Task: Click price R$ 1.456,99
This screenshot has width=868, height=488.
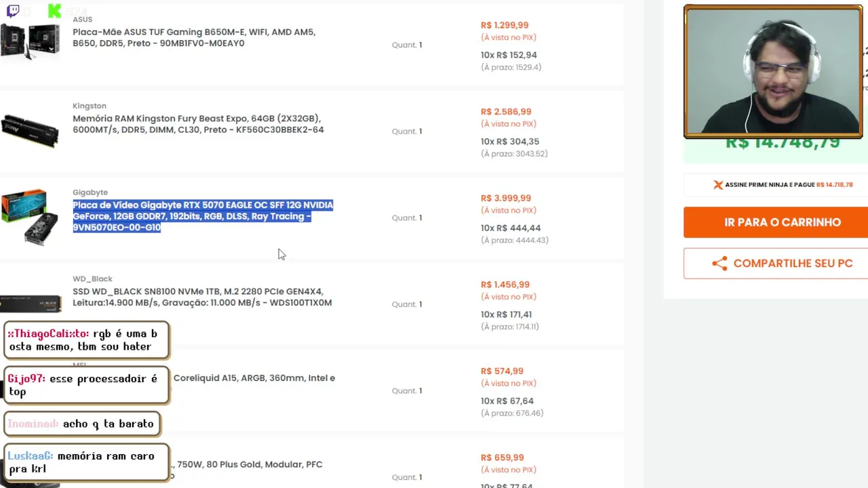Action: pyautogui.click(x=505, y=285)
